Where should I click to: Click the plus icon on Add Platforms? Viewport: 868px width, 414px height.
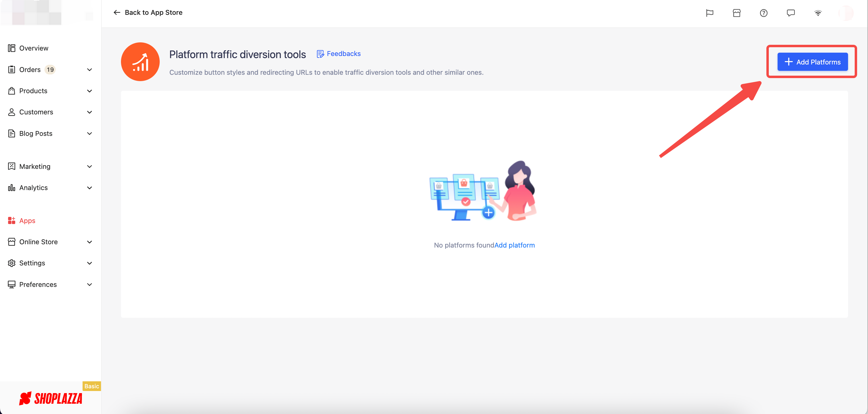tap(788, 62)
